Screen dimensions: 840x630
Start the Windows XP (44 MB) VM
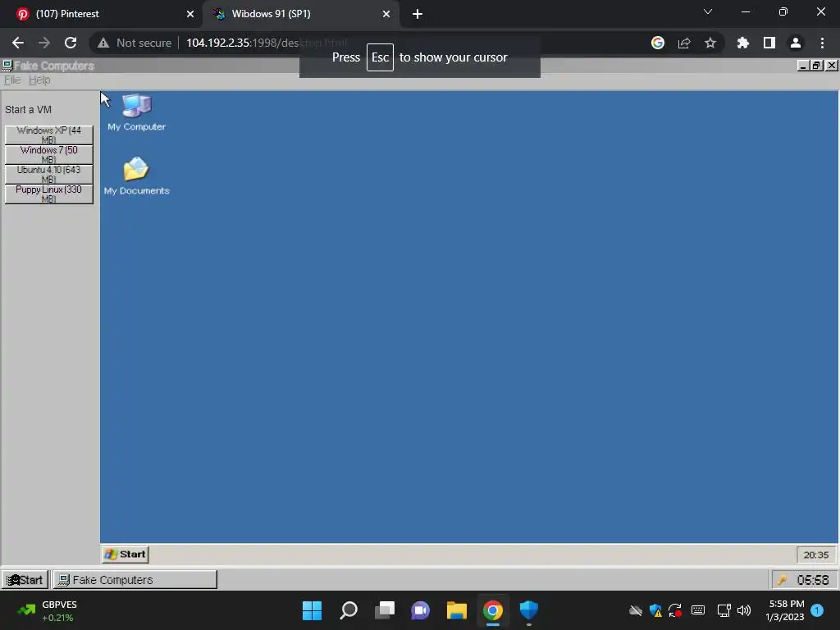[x=48, y=135]
